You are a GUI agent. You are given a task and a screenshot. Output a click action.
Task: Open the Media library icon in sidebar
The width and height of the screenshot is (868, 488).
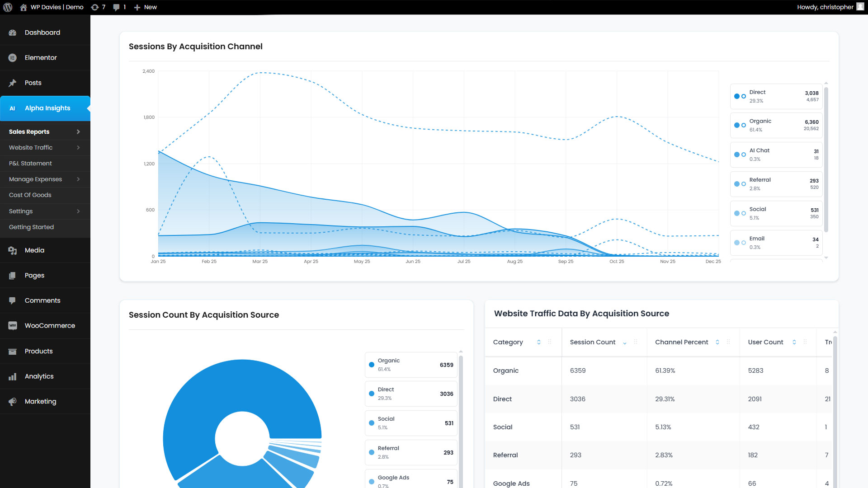coord(13,250)
